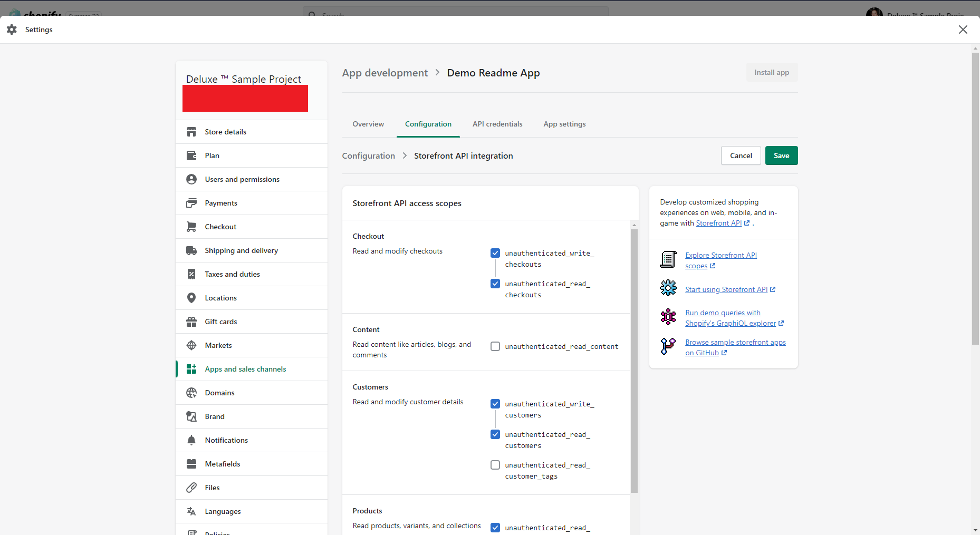Click the Save button
This screenshot has width=980, height=535.
click(x=781, y=155)
